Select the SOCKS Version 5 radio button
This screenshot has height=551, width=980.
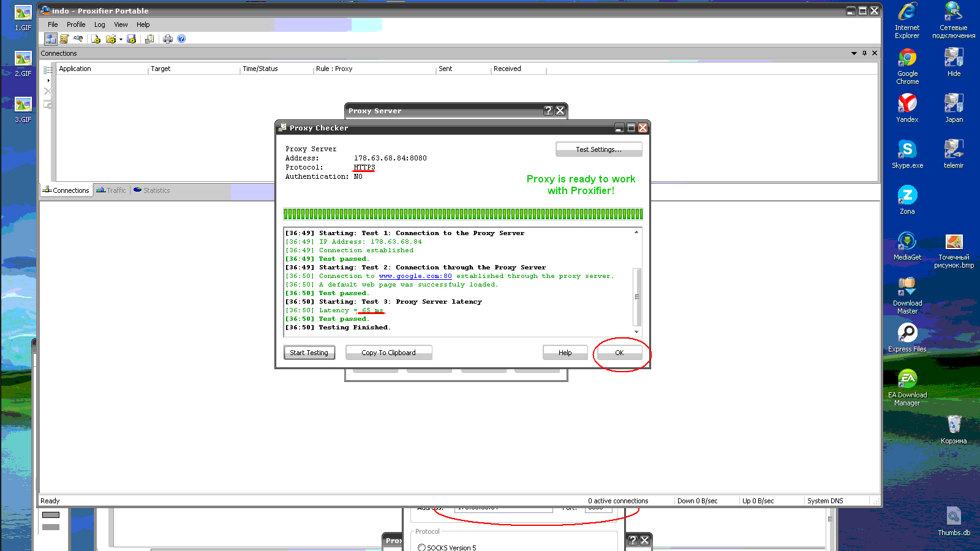421,548
